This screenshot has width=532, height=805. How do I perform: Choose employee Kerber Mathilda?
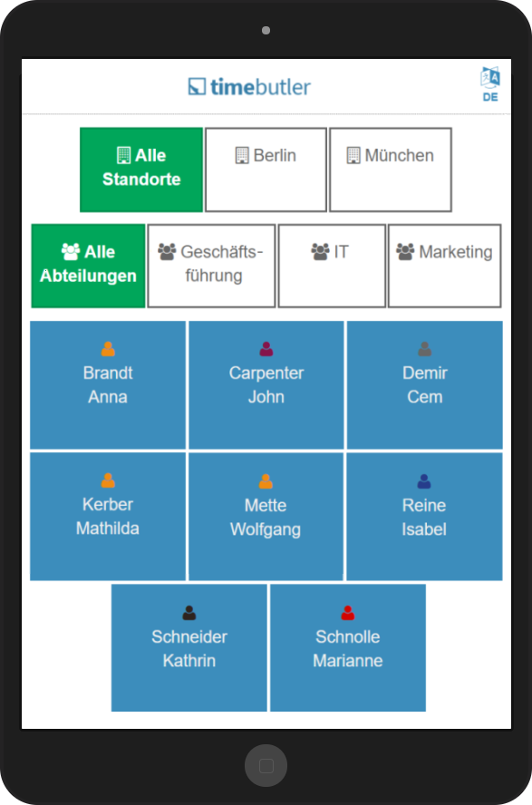[108, 517]
